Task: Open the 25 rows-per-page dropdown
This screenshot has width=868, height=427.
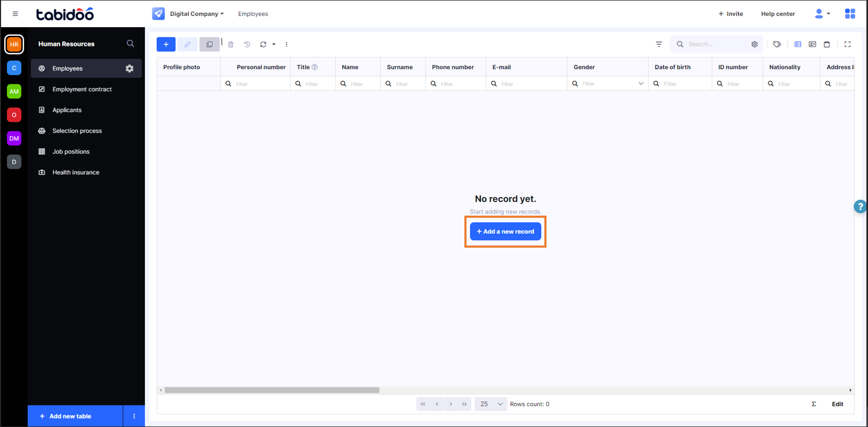Action: point(491,404)
